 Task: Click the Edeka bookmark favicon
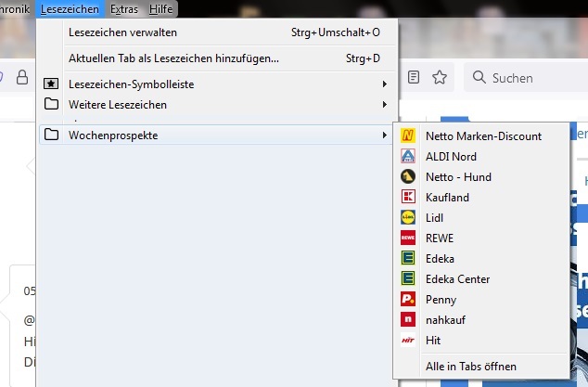[408, 258]
